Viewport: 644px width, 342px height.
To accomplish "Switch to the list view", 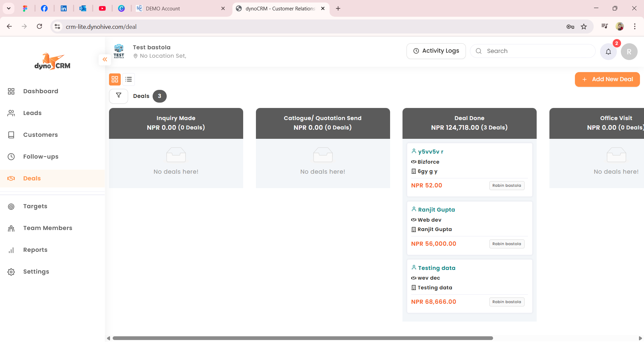I will tap(128, 79).
